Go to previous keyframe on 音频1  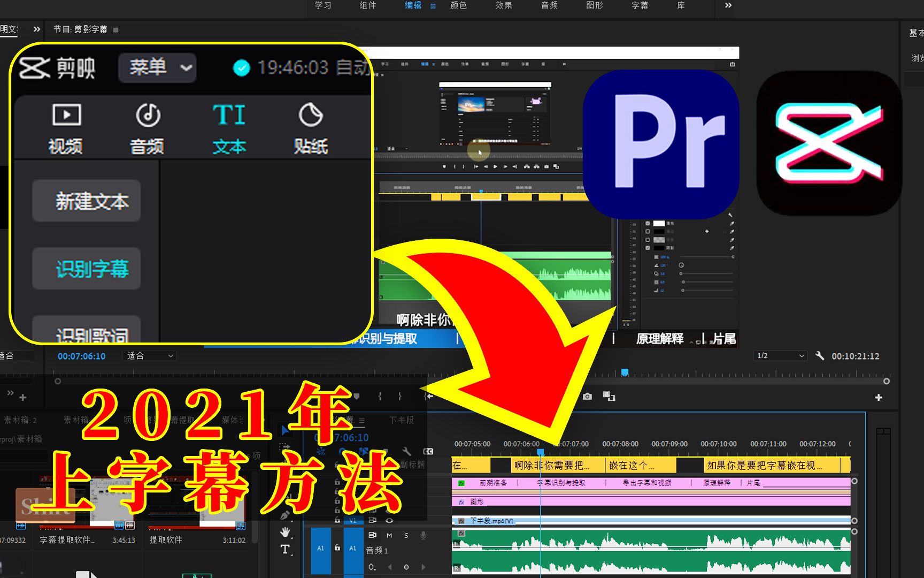coord(390,567)
